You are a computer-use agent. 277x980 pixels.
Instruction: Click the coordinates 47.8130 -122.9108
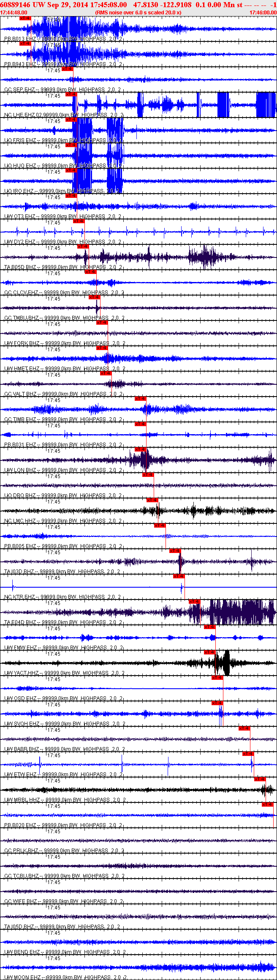click(162, 5)
